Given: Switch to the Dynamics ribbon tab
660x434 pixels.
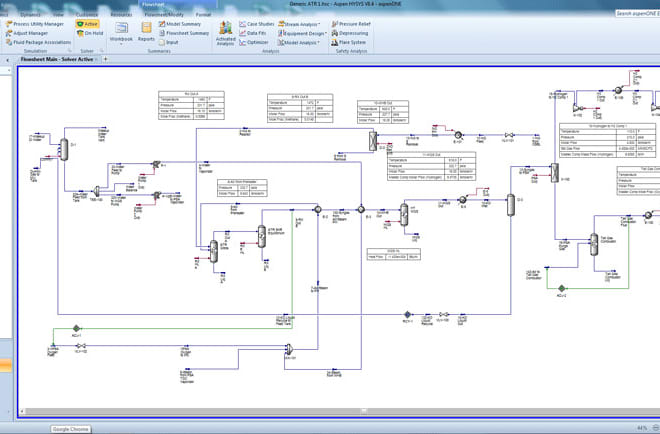Looking at the screenshot, I should [30, 14].
